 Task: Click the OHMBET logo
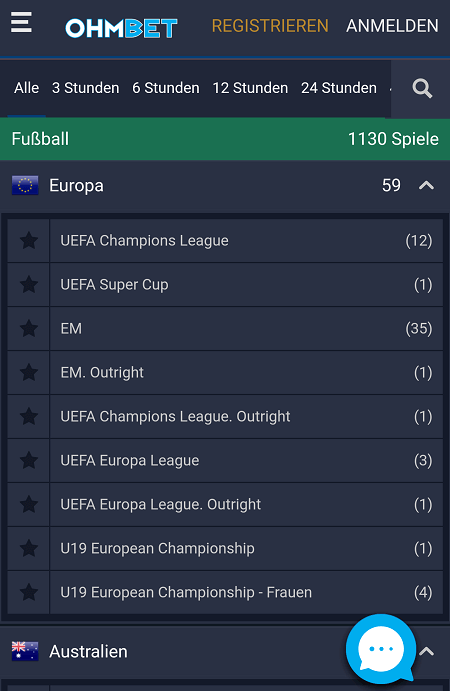(x=121, y=28)
